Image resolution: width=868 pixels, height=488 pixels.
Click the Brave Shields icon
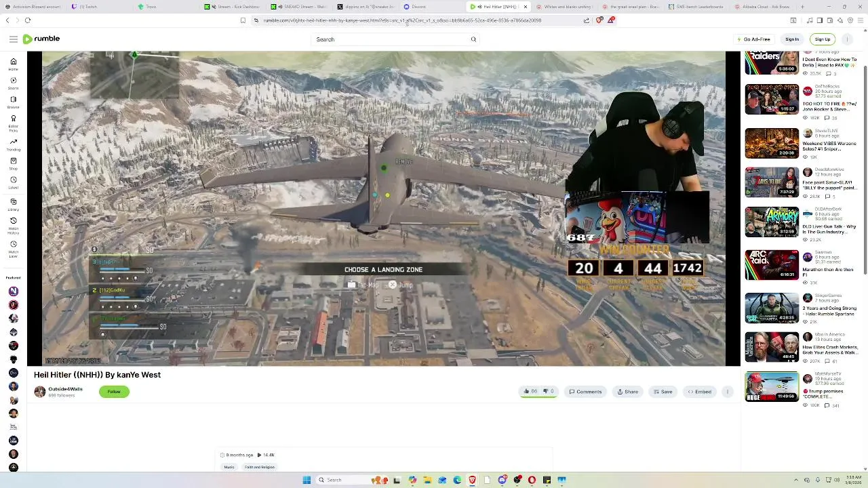[599, 20]
